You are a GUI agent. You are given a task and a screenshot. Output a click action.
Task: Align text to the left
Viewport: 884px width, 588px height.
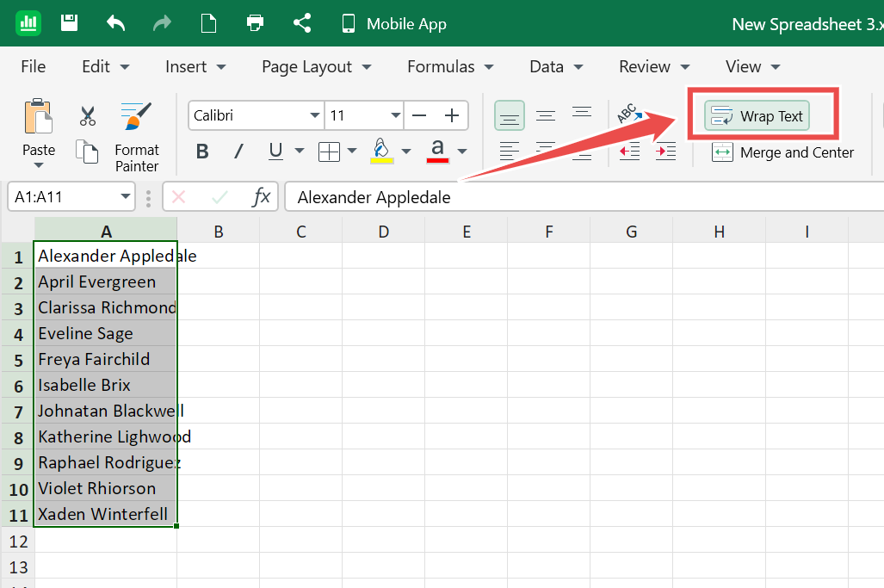click(x=510, y=151)
